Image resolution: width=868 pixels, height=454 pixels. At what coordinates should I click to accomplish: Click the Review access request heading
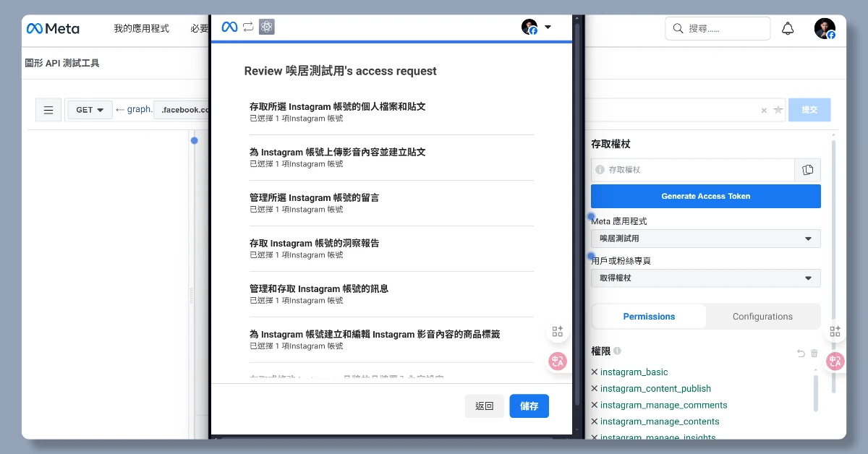[341, 71]
